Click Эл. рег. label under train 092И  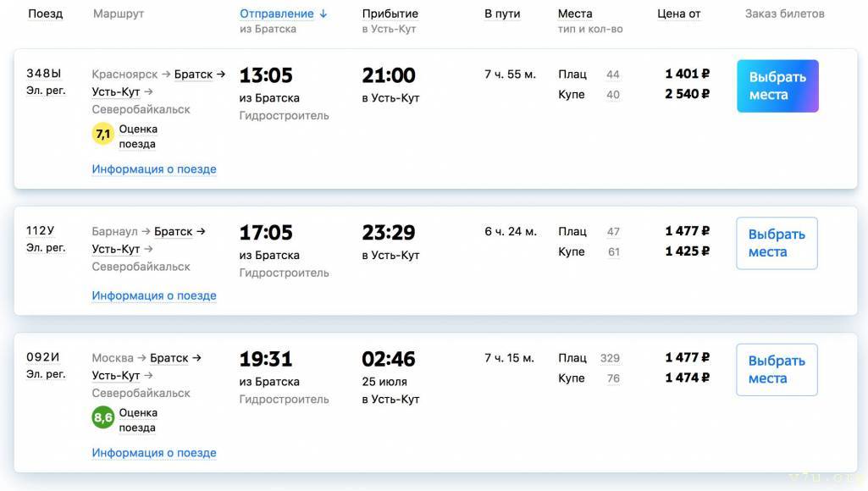tap(46, 374)
